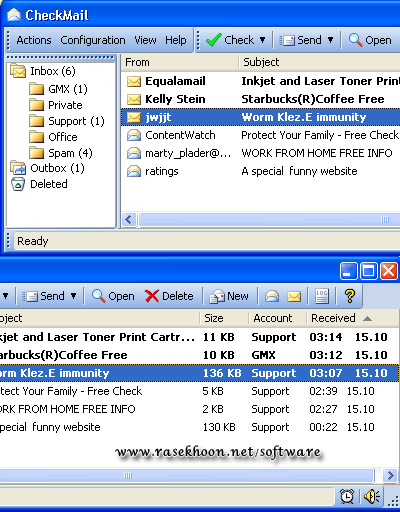Open the Configuration menu
The image size is (400, 512).
click(x=93, y=40)
